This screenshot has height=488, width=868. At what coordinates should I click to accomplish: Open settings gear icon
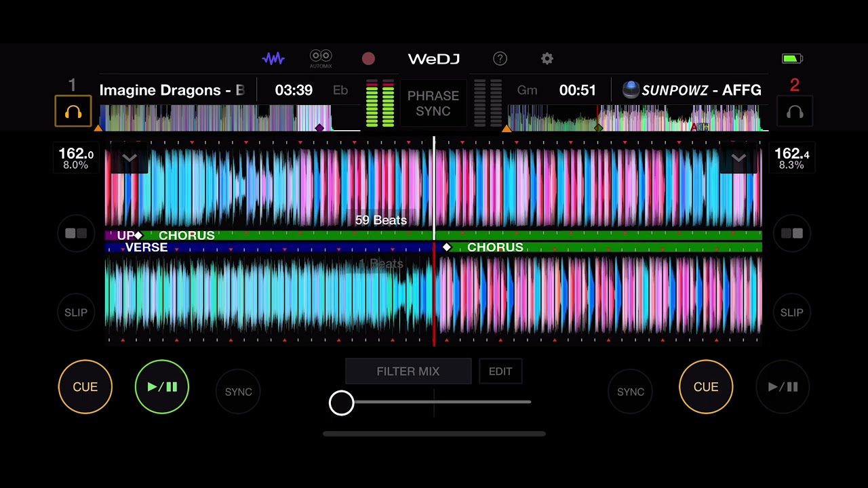pyautogui.click(x=547, y=59)
